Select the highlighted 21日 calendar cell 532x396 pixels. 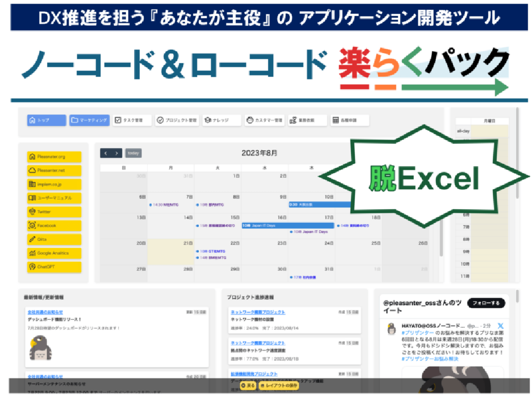click(171, 252)
